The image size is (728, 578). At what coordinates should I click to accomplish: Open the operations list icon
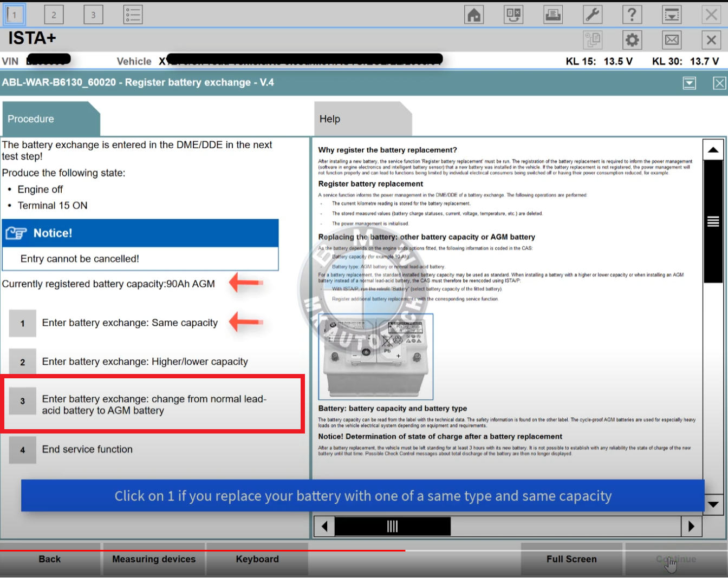click(x=133, y=15)
